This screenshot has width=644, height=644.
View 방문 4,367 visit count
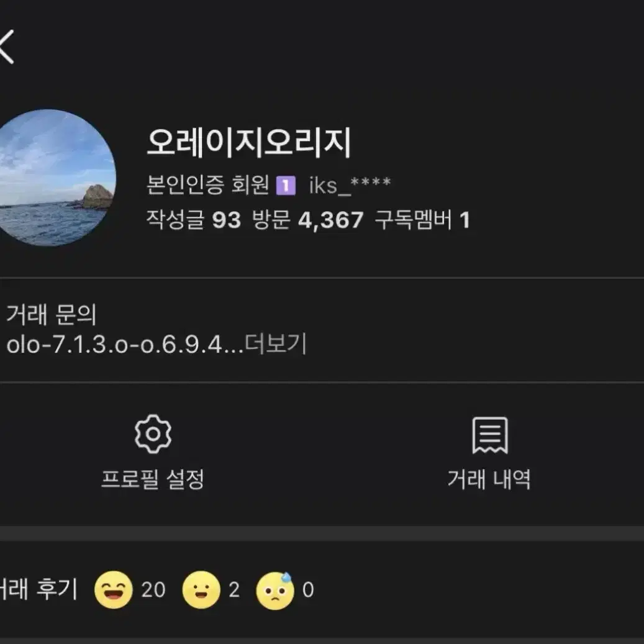307,220
